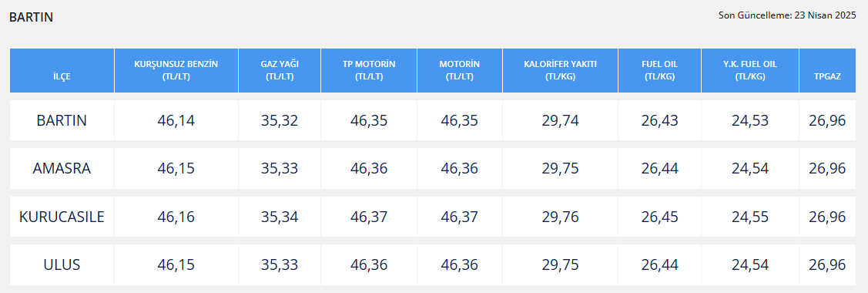The image size is (868, 293).
Task: Click the Son Güncelleme date text
Action: click(787, 15)
